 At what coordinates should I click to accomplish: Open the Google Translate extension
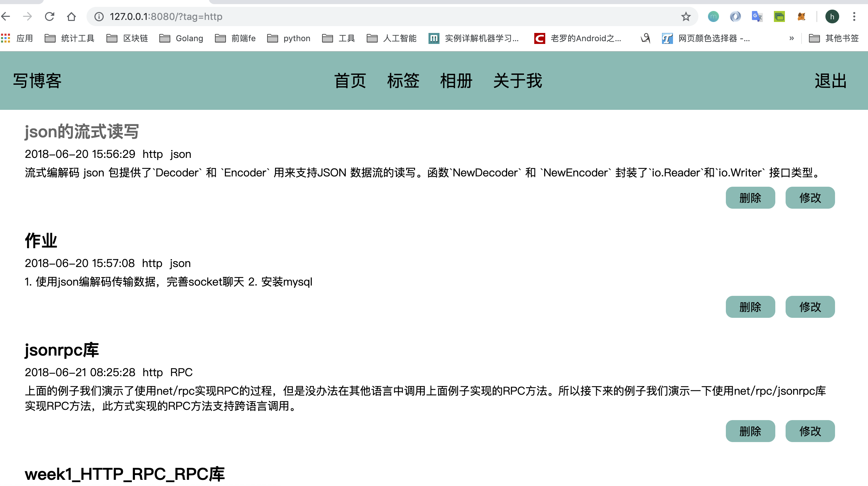click(x=756, y=16)
